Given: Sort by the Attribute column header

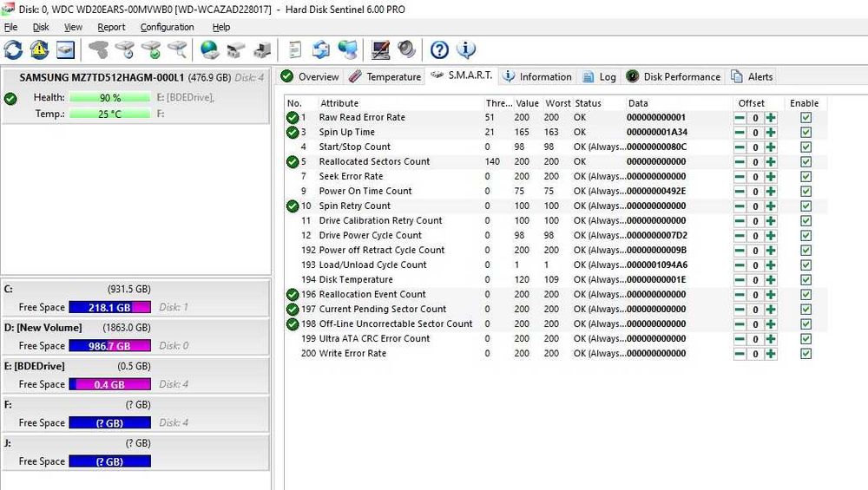Looking at the screenshot, I should [x=339, y=103].
